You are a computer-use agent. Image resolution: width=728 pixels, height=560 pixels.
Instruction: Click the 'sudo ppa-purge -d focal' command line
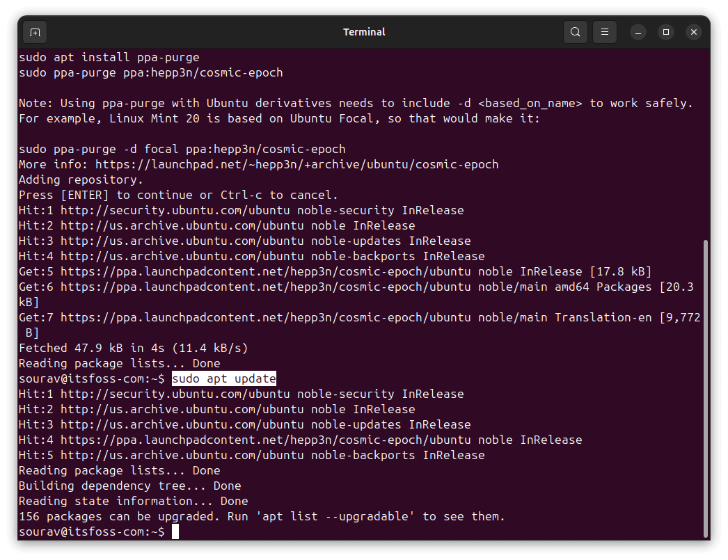click(x=182, y=149)
